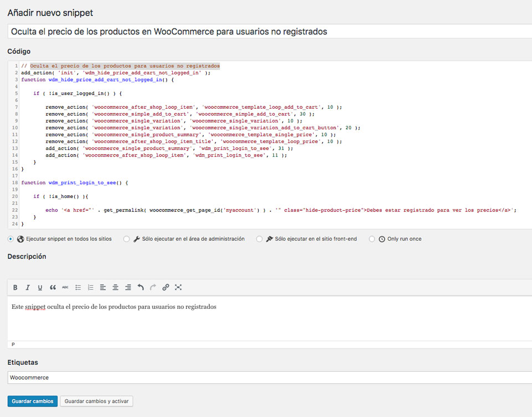Click 'function wdm_print_login_to_see' line
Viewport: 532px width, 417px height.
tap(75, 182)
